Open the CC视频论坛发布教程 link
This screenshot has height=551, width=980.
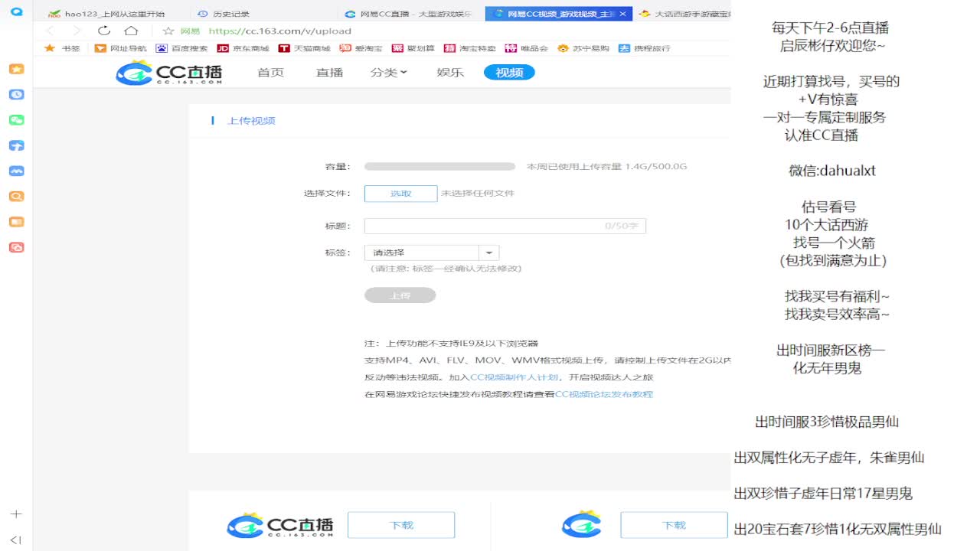(604, 394)
